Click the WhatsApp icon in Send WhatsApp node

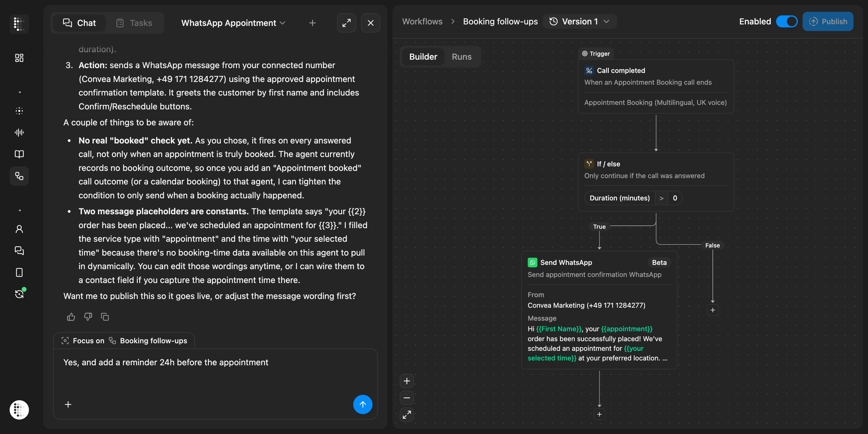pyautogui.click(x=532, y=263)
